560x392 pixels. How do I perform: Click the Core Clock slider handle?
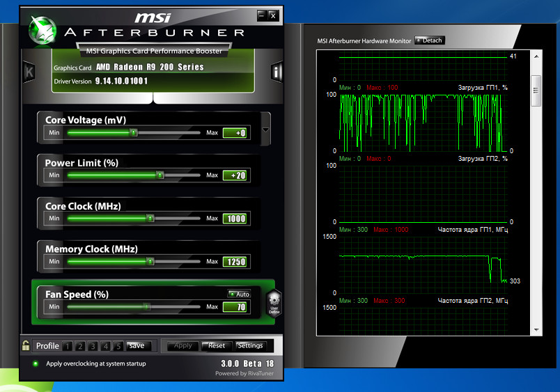pyautogui.click(x=150, y=218)
